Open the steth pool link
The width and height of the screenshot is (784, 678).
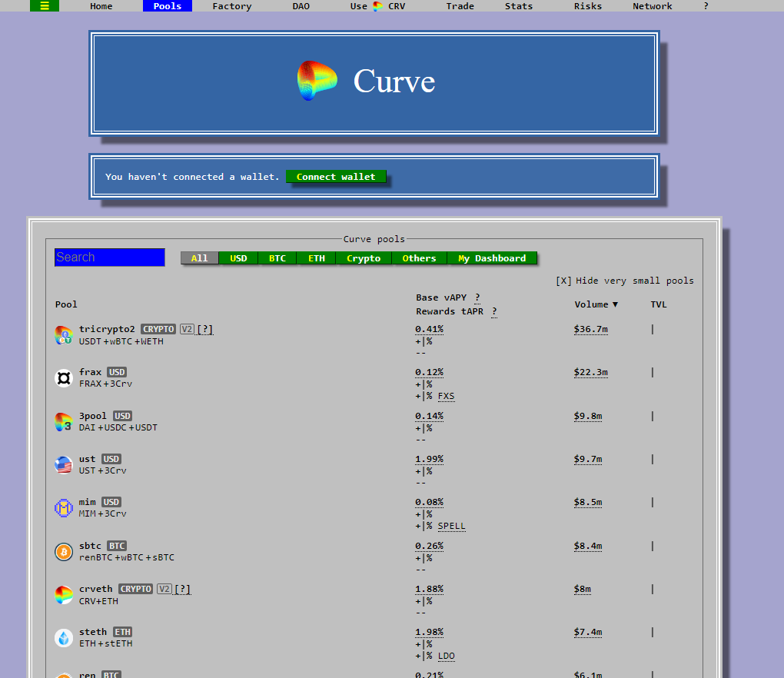(x=93, y=632)
